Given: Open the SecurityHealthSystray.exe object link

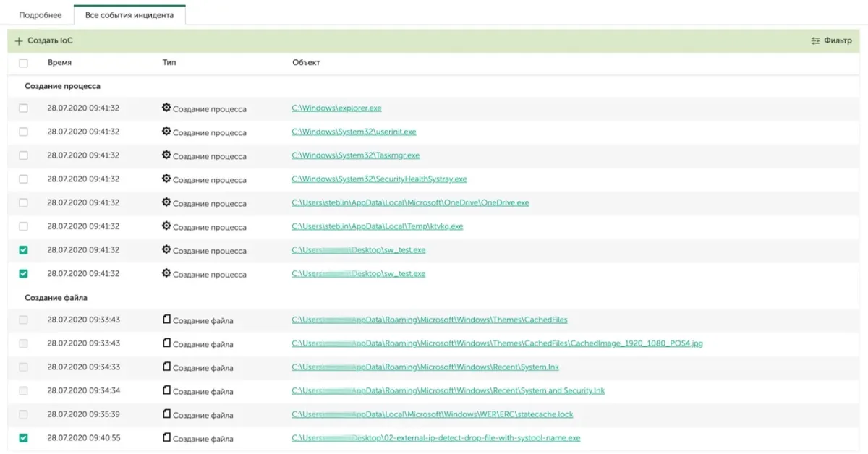Looking at the screenshot, I should tap(379, 179).
